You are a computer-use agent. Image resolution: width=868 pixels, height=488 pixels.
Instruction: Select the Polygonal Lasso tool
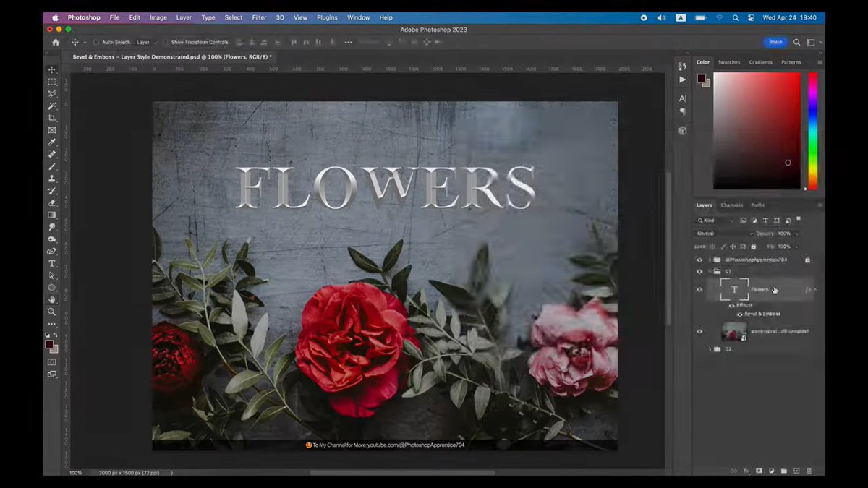52,93
